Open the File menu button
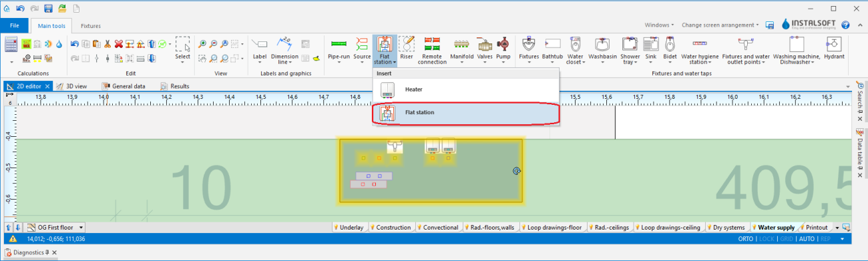The height and width of the screenshot is (261, 868). coord(15,25)
